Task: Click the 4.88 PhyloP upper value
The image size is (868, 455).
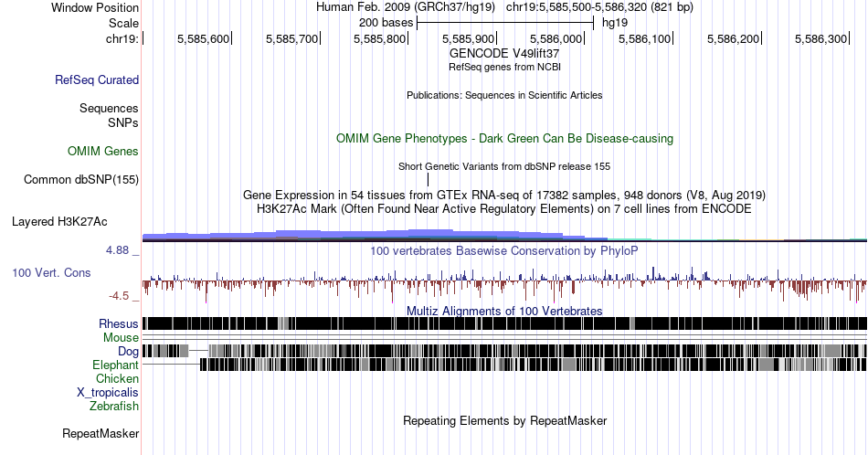Action: 117,250
